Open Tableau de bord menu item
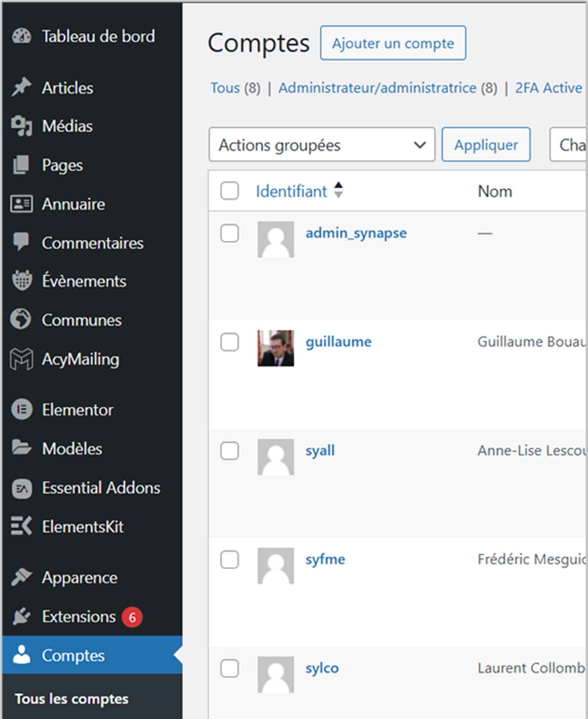The height and width of the screenshot is (719, 588). [x=92, y=36]
